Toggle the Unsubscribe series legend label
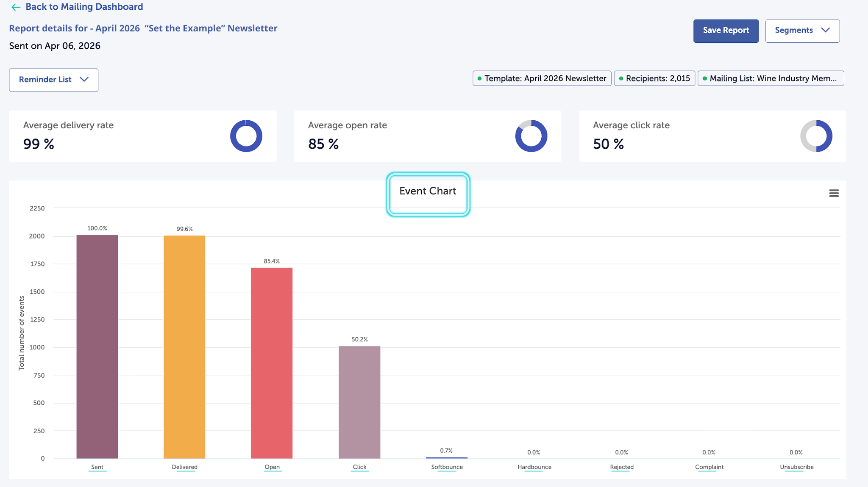 (796, 467)
